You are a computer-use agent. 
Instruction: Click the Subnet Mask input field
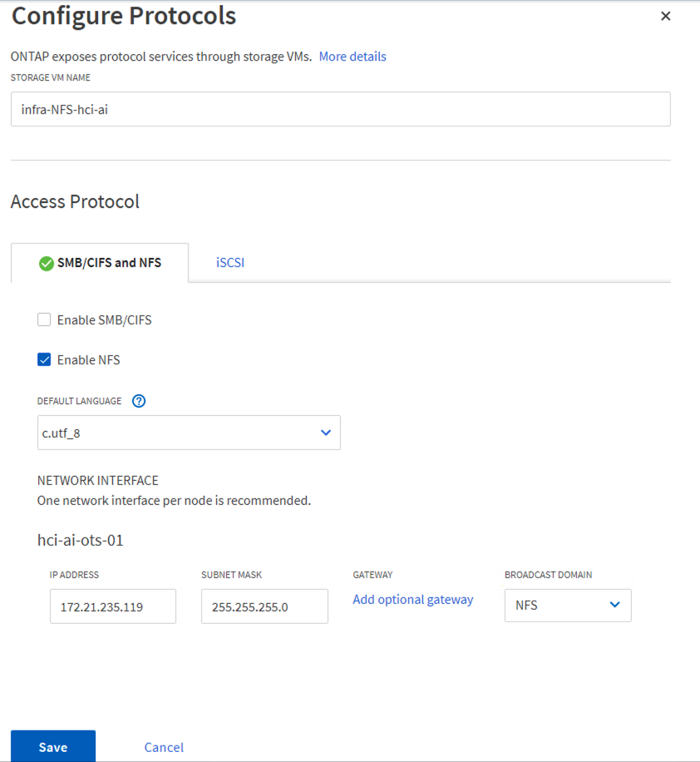click(264, 606)
